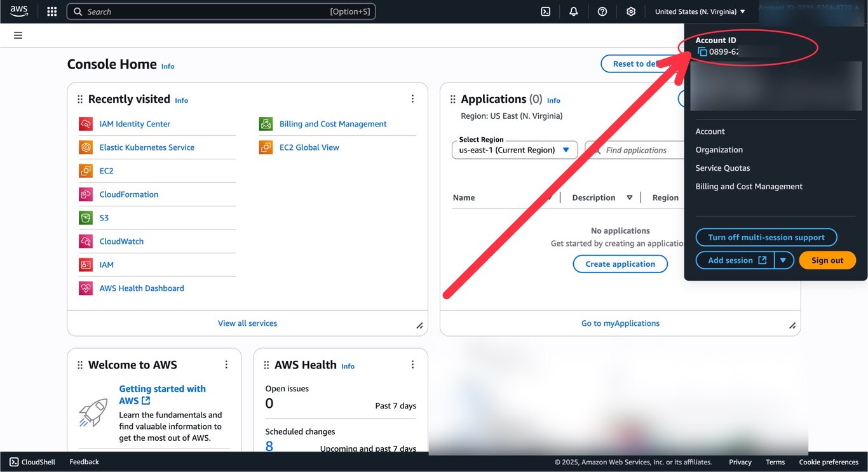Open the Welcome to AWS widget kebab menu

click(x=226, y=365)
